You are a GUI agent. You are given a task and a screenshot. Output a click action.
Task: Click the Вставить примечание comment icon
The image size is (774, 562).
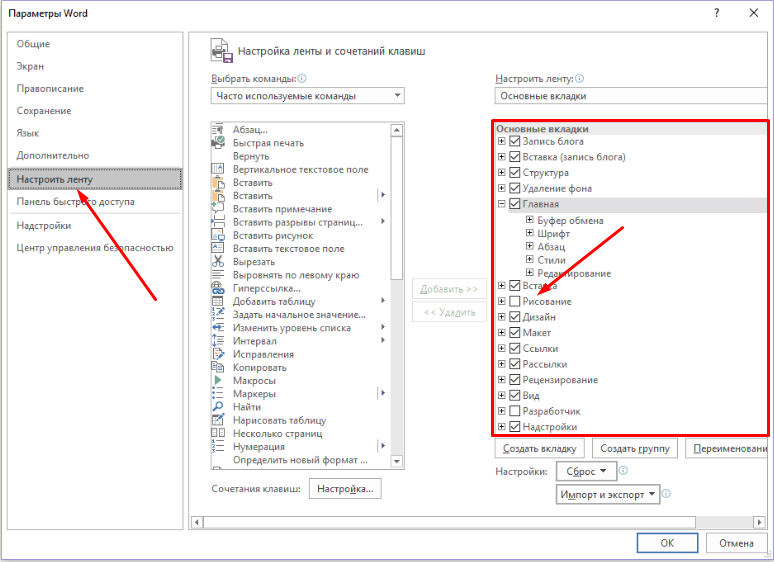218,209
